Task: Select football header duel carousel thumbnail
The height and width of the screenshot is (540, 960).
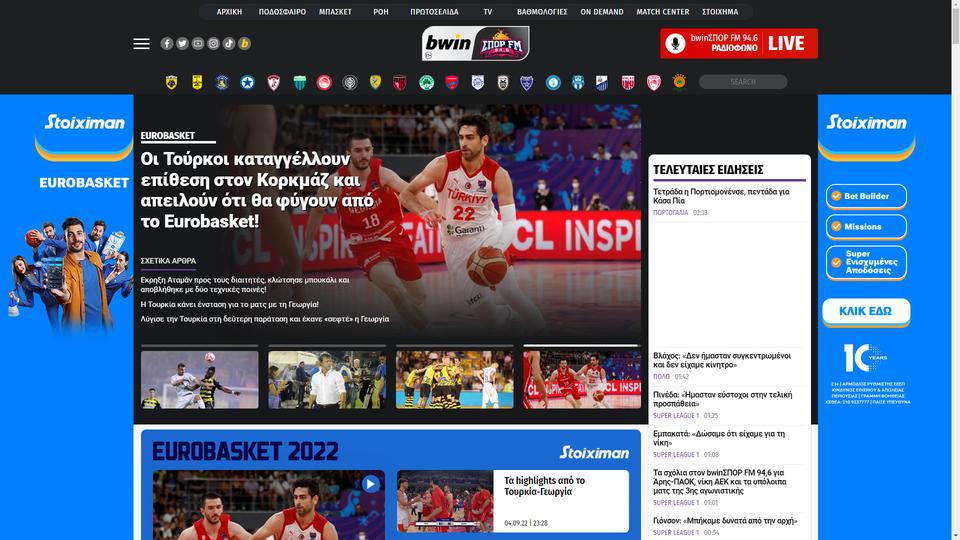Action: click(x=200, y=380)
